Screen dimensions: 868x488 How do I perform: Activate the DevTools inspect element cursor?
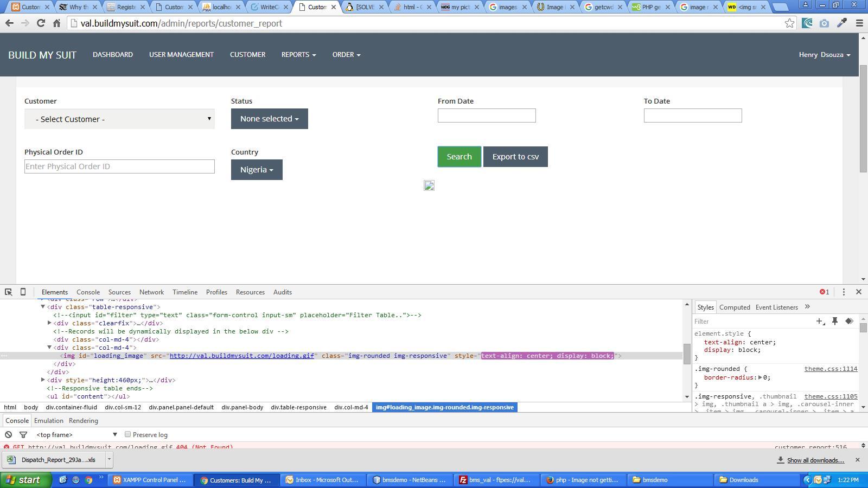(8, 292)
